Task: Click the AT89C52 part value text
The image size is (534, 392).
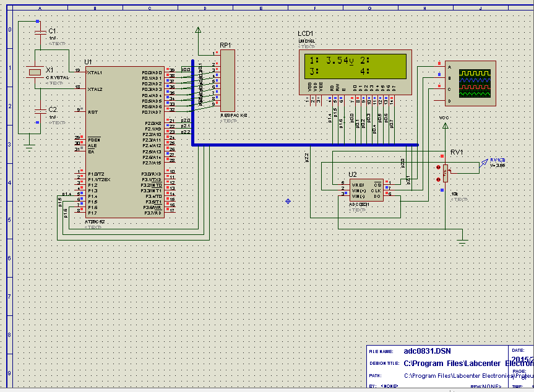Action: [x=95, y=222]
